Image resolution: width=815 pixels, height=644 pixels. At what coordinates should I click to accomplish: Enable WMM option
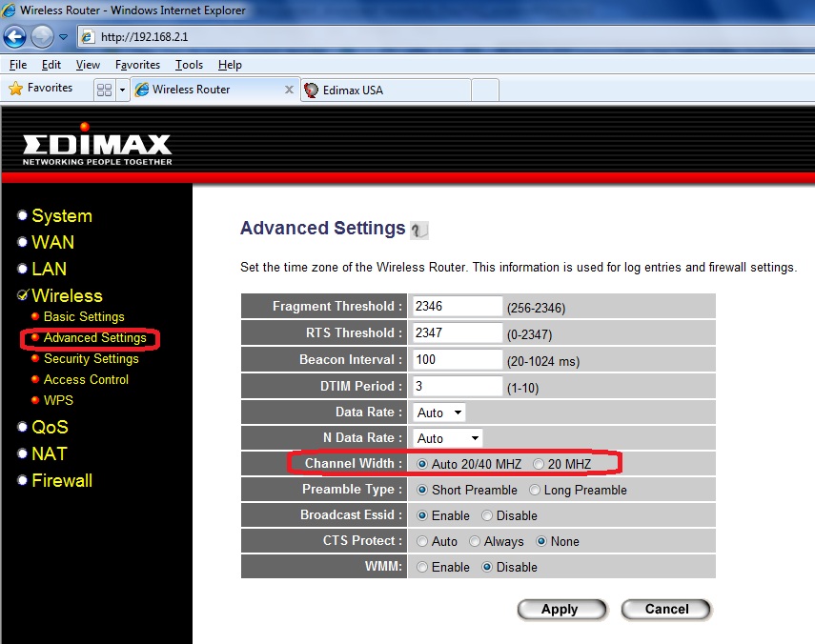tap(422, 567)
